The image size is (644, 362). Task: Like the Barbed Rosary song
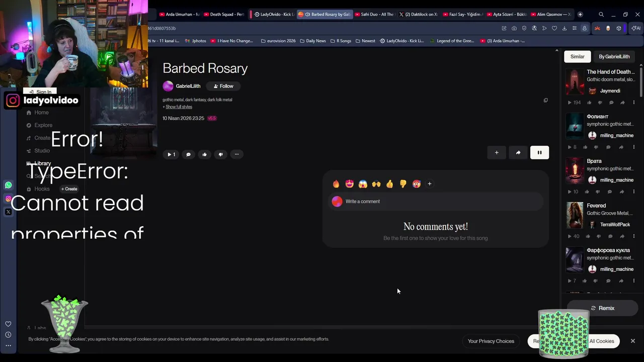[204, 154]
